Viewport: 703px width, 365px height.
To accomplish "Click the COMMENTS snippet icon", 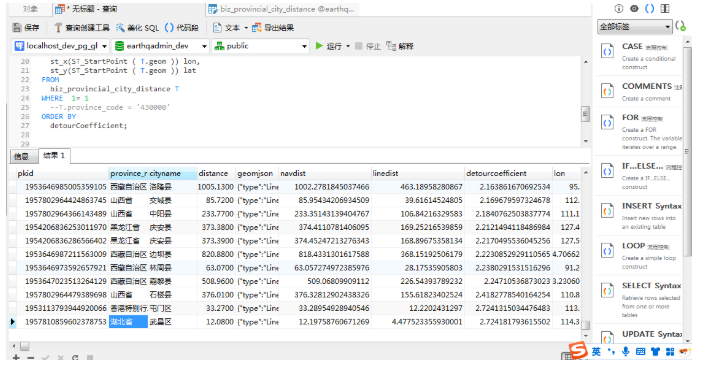I will click(x=607, y=91).
